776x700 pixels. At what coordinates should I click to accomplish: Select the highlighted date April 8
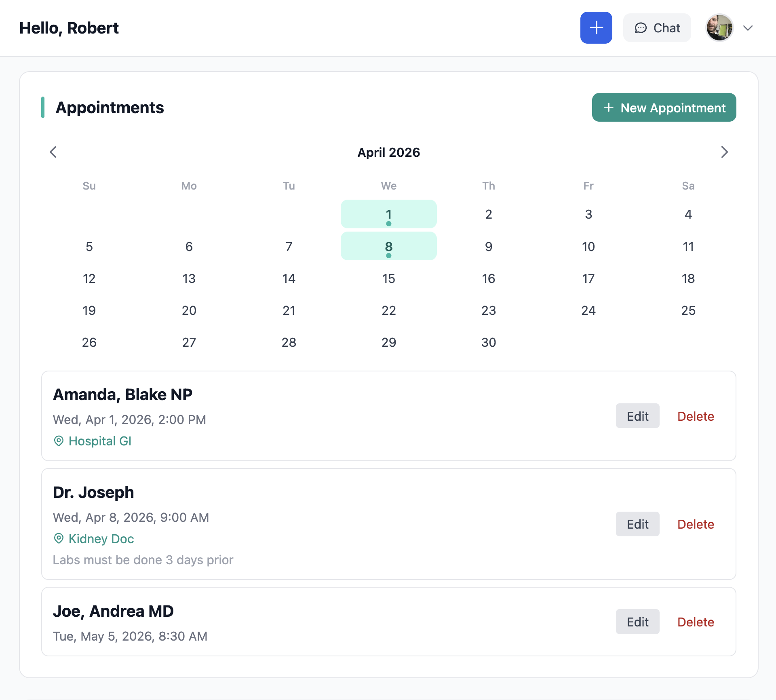[x=388, y=246]
